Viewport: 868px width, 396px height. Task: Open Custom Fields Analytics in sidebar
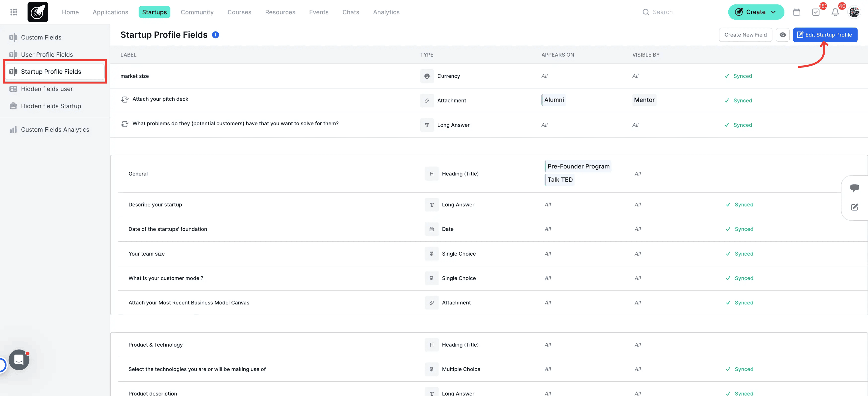[55, 130]
